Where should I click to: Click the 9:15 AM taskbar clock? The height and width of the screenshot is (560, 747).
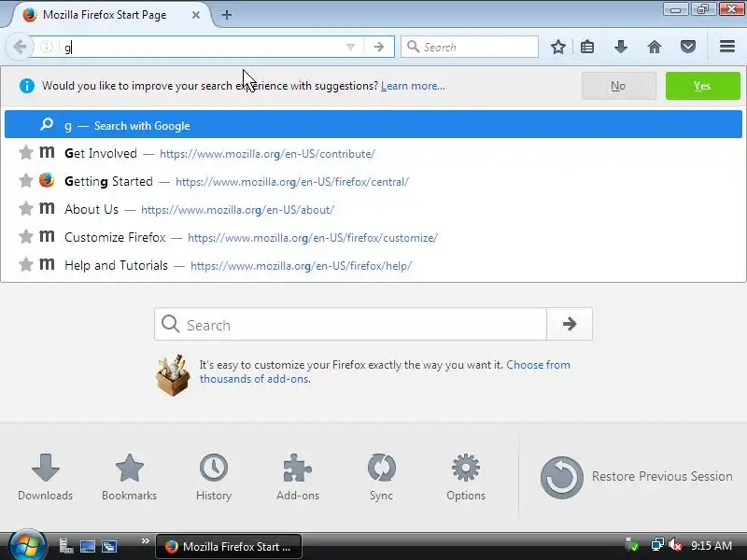click(x=712, y=546)
